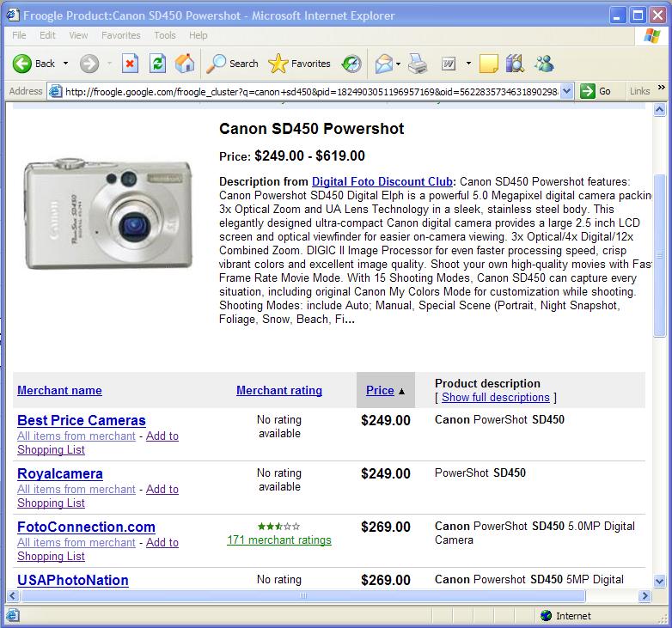Open the 171 merchant ratings link
The image size is (672, 628).
[x=279, y=540]
